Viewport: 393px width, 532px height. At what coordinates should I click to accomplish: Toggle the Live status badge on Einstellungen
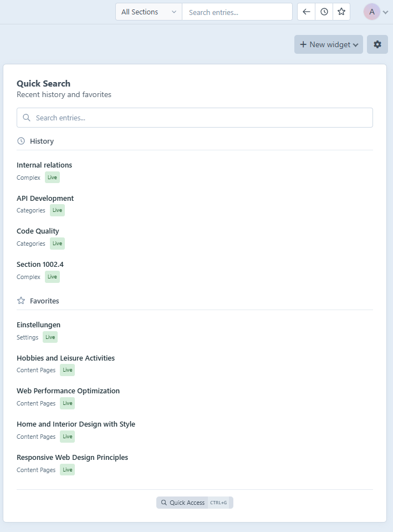(x=50, y=337)
